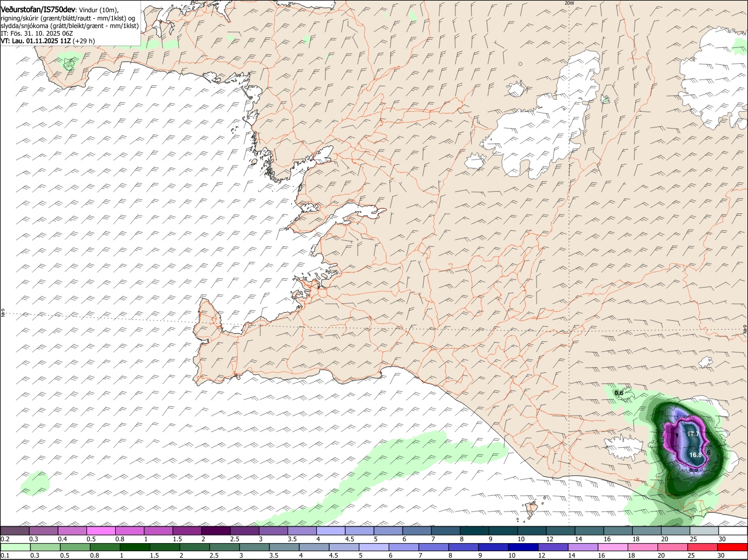Click the 'IT: Fös. 31. 10. 2025 06Z' line

[37, 33]
